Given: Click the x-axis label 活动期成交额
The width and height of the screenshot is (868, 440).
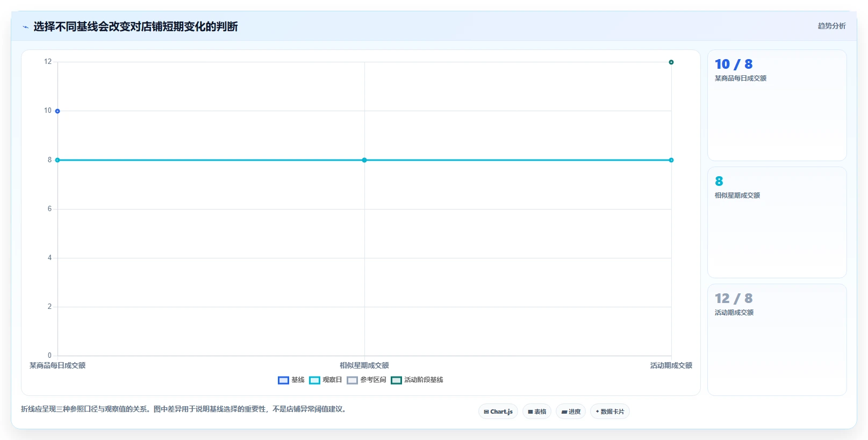Looking at the screenshot, I should coord(671,365).
